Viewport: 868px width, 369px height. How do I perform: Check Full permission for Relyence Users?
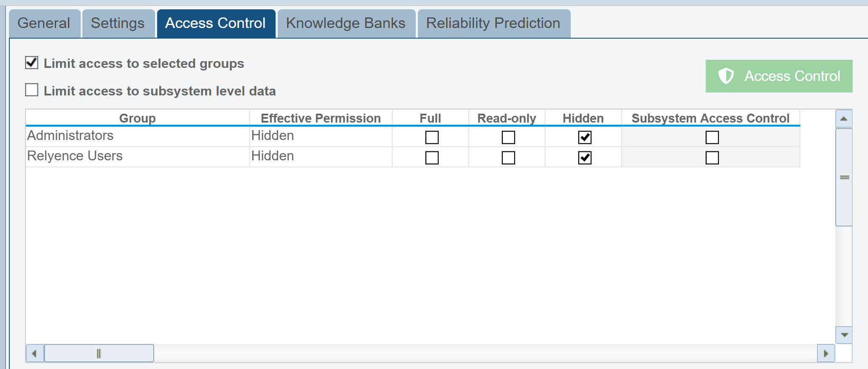click(x=432, y=158)
